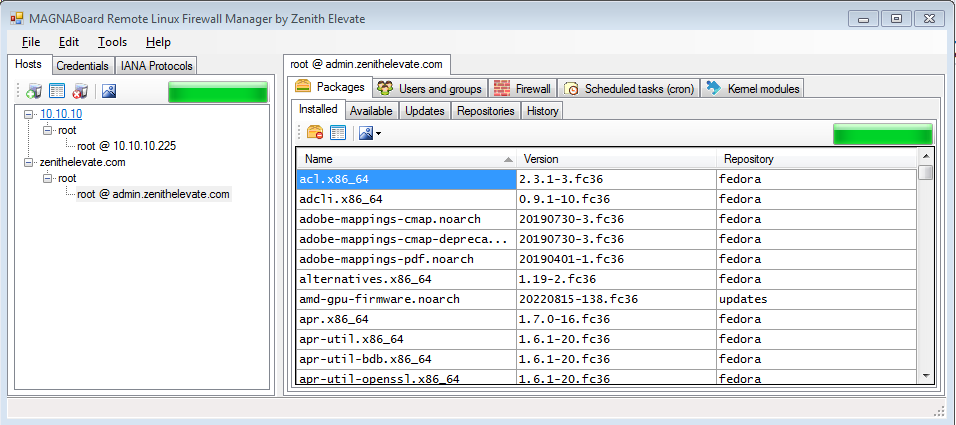Open the dropdown arrow beside the Installed picture icon
Screen dimensions: 956x425
point(379,133)
